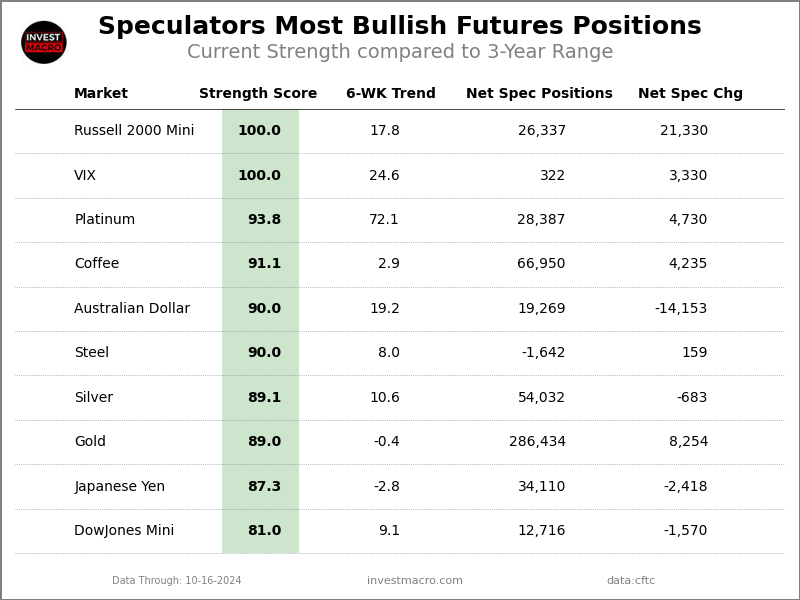Click the 6-WK Trend column header
Image resolution: width=800 pixels, height=600 pixels.
391,94
